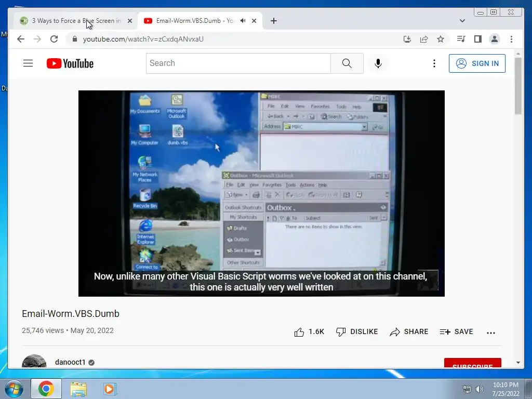The image size is (532, 399).
Task: Click the '25,746 views' text
Action: click(43, 330)
